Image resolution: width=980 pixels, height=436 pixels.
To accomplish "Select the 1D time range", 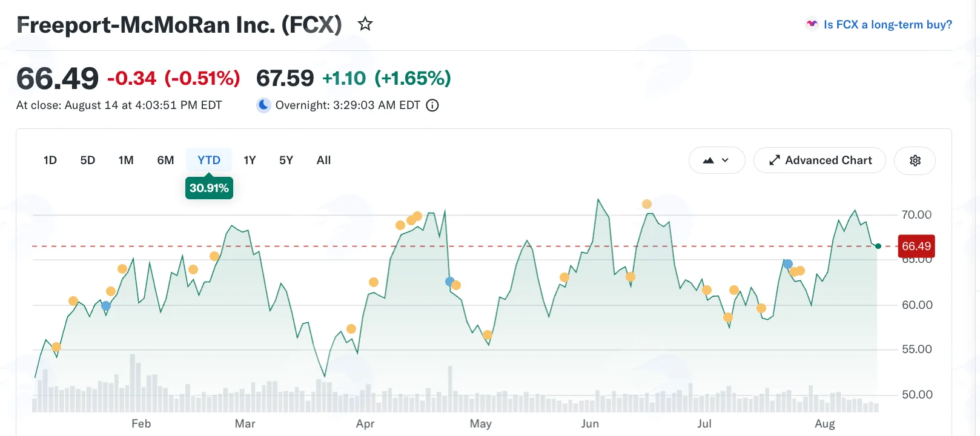I will tap(50, 160).
